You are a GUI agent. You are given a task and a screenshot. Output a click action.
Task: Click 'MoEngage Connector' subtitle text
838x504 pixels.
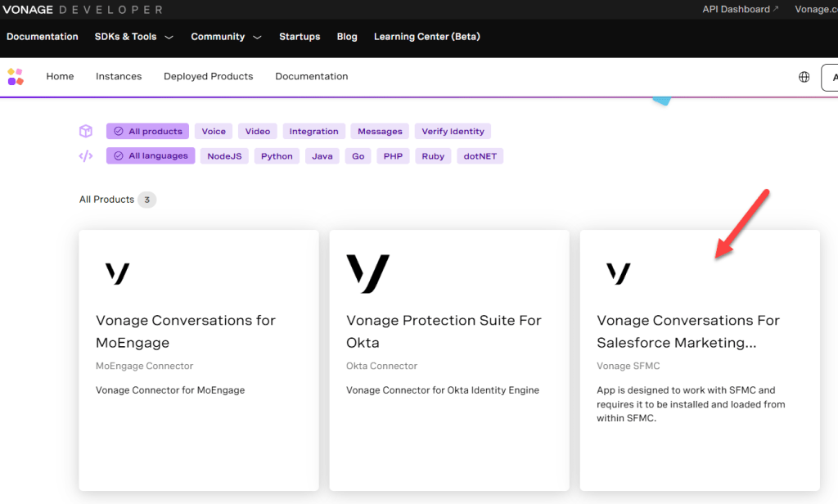click(144, 366)
